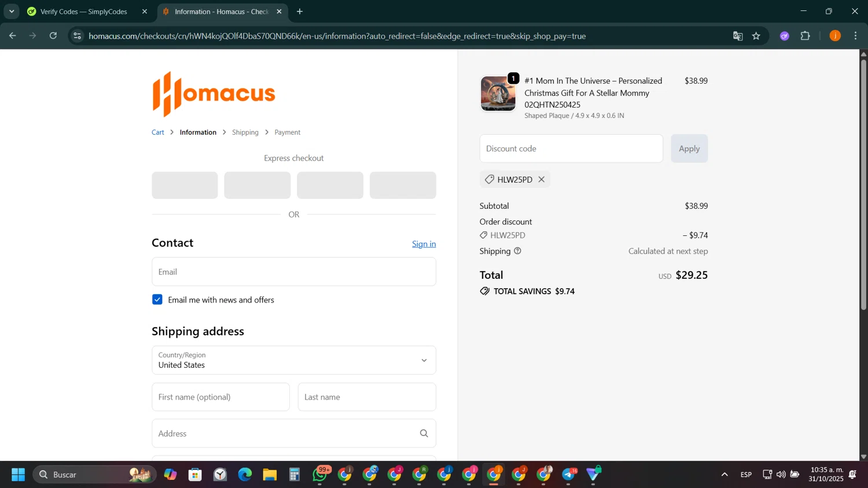Image resolution: width=868 pixels, height=488 pixels.
Task: Open the volume control in system tray
Action: click(781, 475)
